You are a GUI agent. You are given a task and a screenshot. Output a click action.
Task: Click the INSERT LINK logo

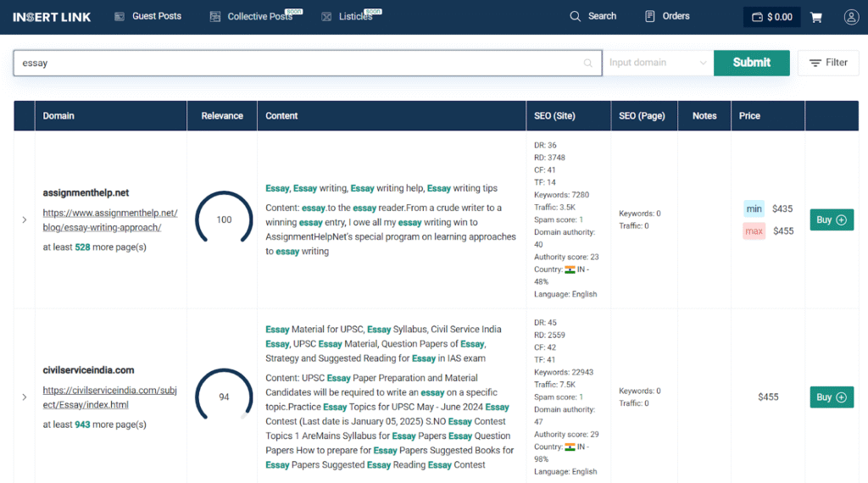point(52,17)
